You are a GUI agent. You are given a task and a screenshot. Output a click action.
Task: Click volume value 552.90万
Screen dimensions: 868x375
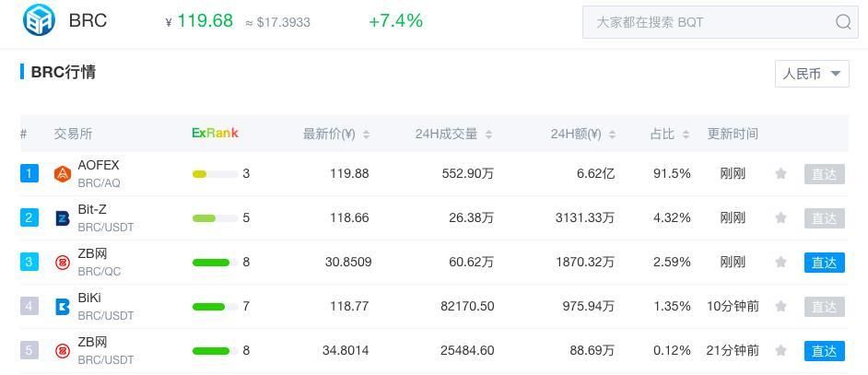(x=468, y=174)
